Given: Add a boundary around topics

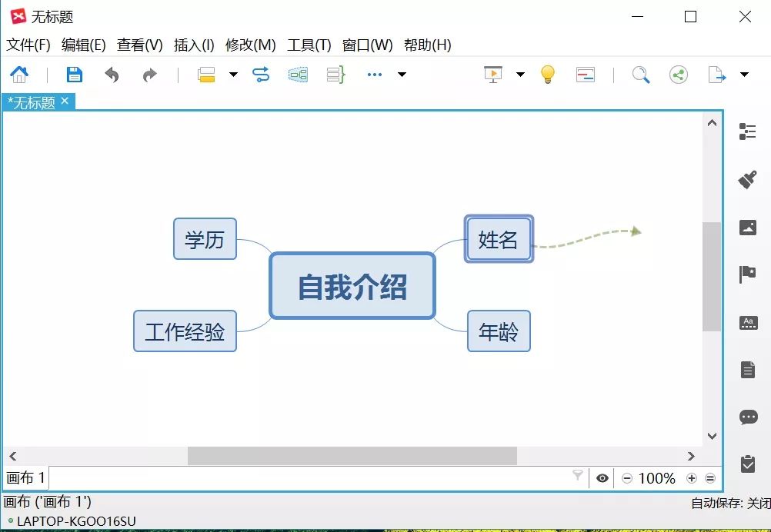Looking at the screenshot, I should [298, 75].
